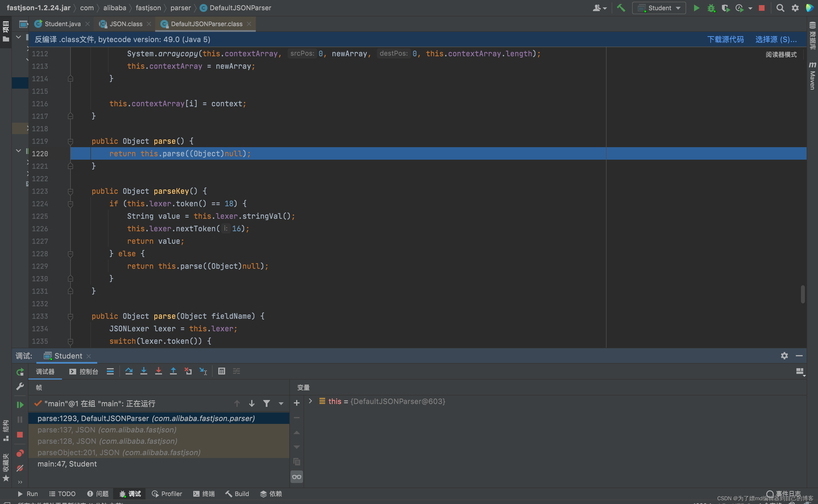Select the DefaultJSONParser.class editor tab
The height and width of the screenshot is (504, 818).
click(206, 24)
